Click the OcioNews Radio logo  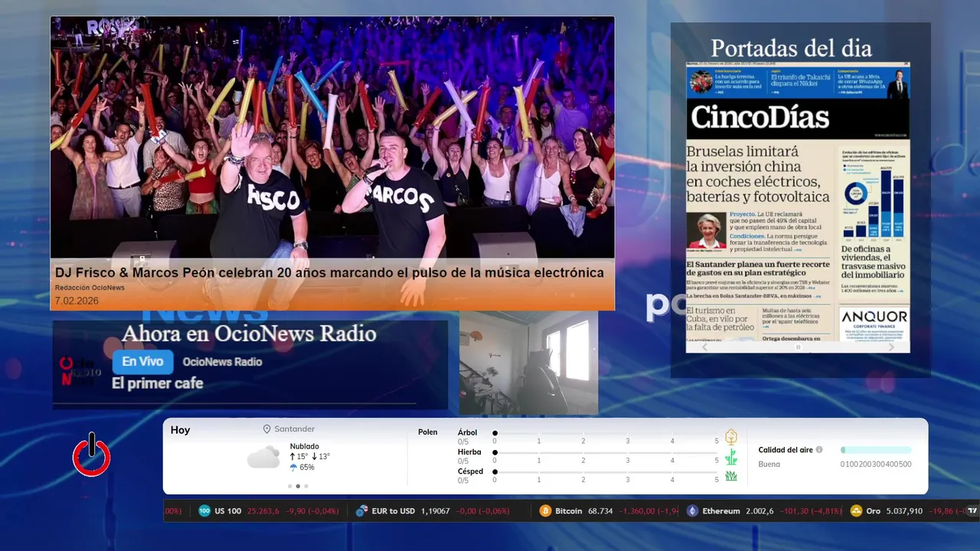point(80,371)
